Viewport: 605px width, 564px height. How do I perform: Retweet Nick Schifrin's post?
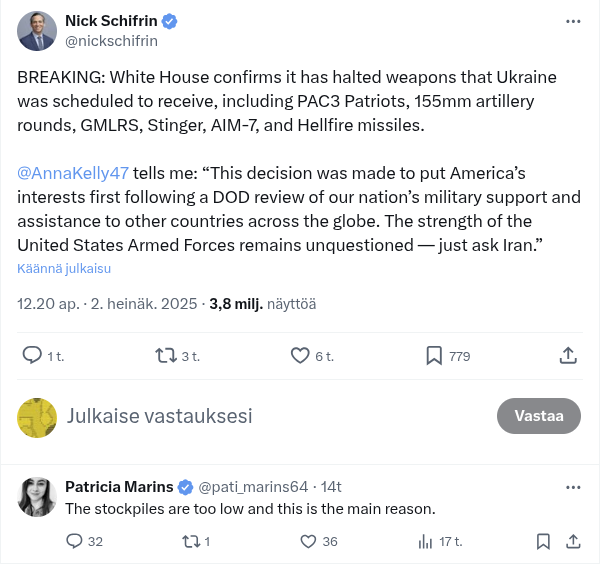tap(165, 355)
